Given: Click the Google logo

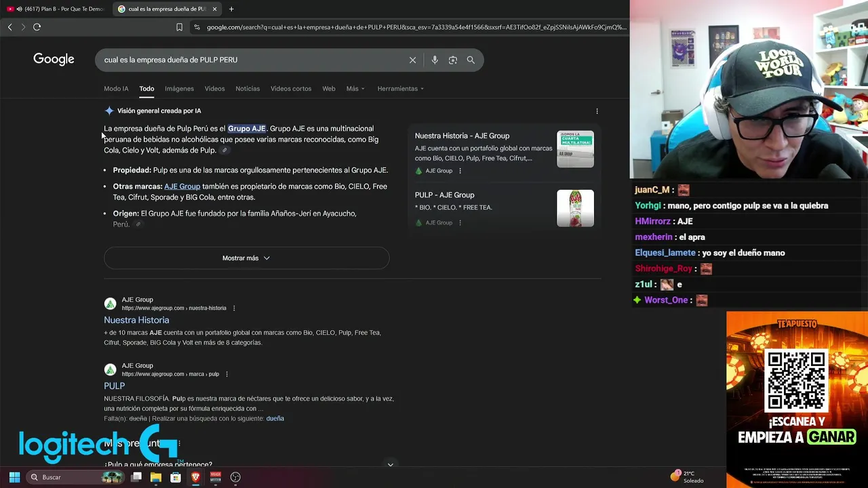Looking at the screenshot, I should click(x=54, y=59).
